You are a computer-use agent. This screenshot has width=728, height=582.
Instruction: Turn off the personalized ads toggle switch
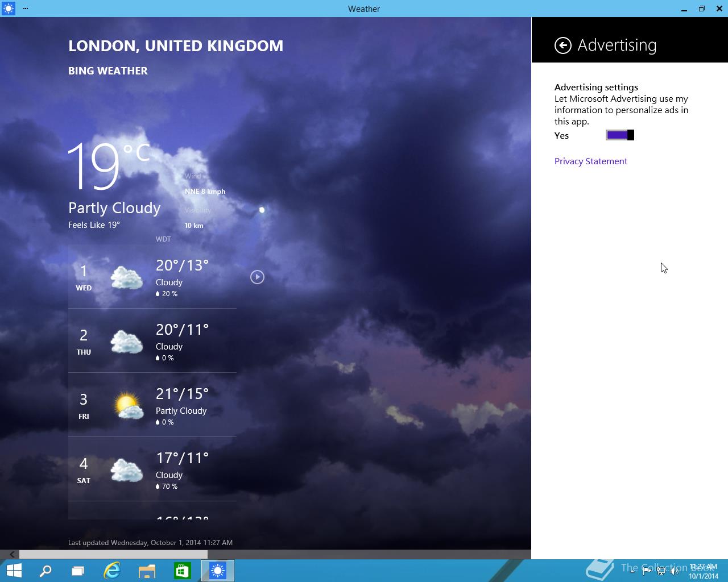tap(620, 135)
